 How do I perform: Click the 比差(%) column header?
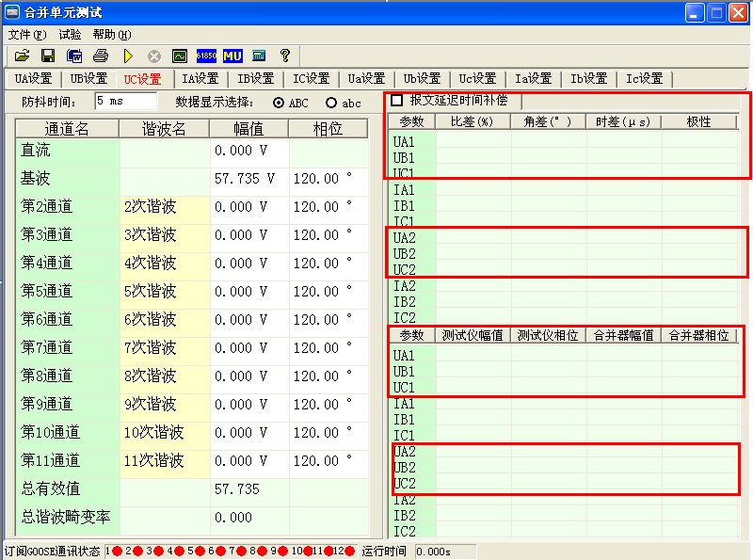473,122
